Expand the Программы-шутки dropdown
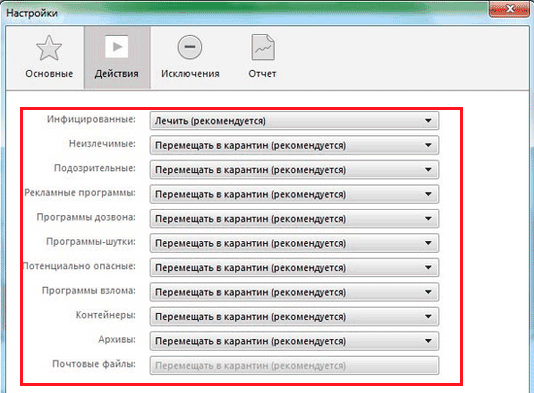The height and width of the screenshot is (393, 534). (x=294, y=243)
